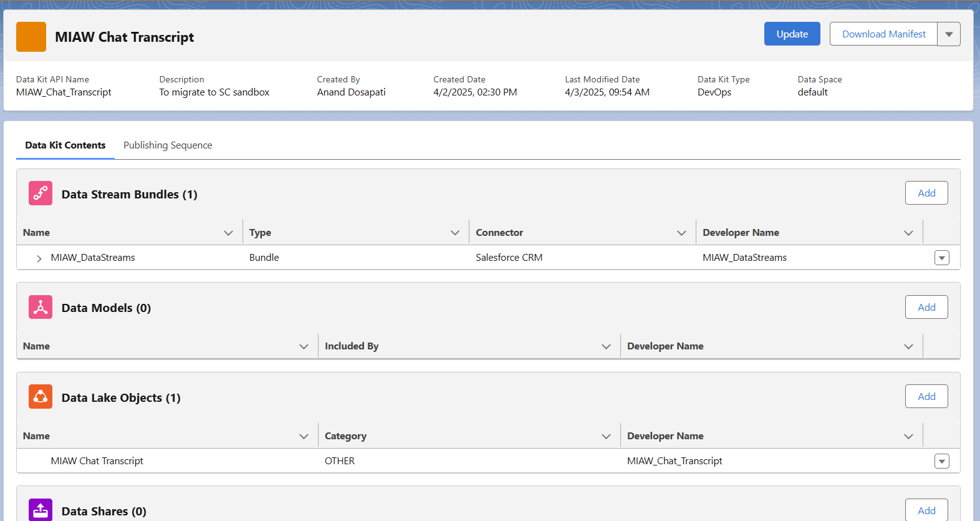Click the pink Data Stream Bundles icon
Image resolution: width=980 pixels, height=521 pixels.
point(41,193)
